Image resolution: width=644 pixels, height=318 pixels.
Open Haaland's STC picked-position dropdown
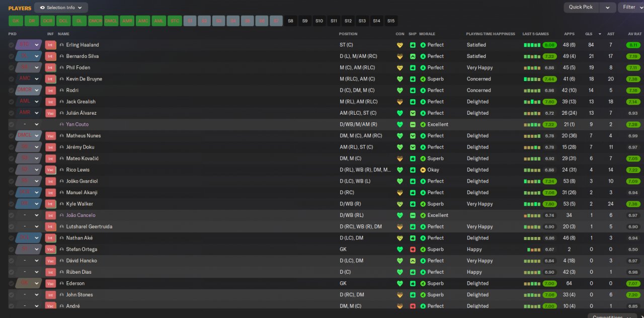tap(29, 45)
